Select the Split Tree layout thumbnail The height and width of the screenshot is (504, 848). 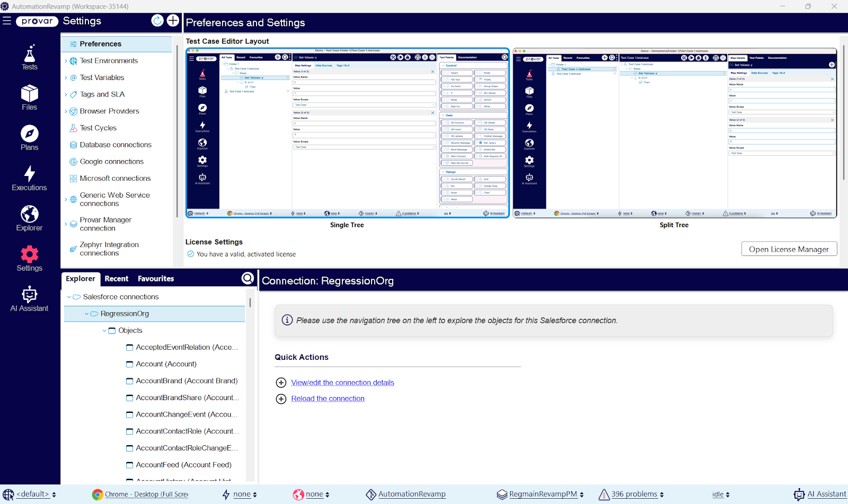click(x=675, y=133)
